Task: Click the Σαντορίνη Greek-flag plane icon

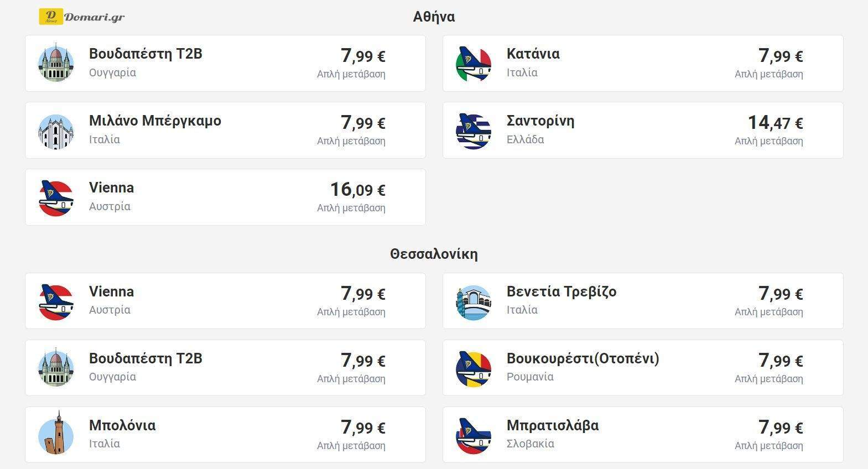Action: 474,131
